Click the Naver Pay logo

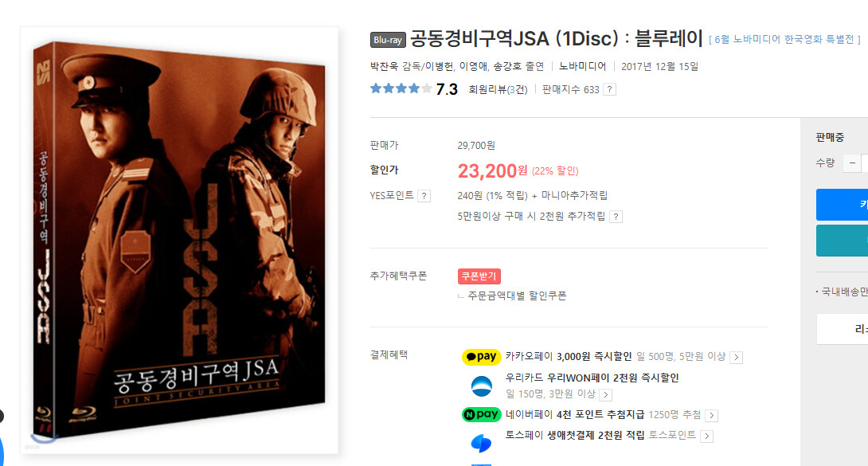coord(481,414)
